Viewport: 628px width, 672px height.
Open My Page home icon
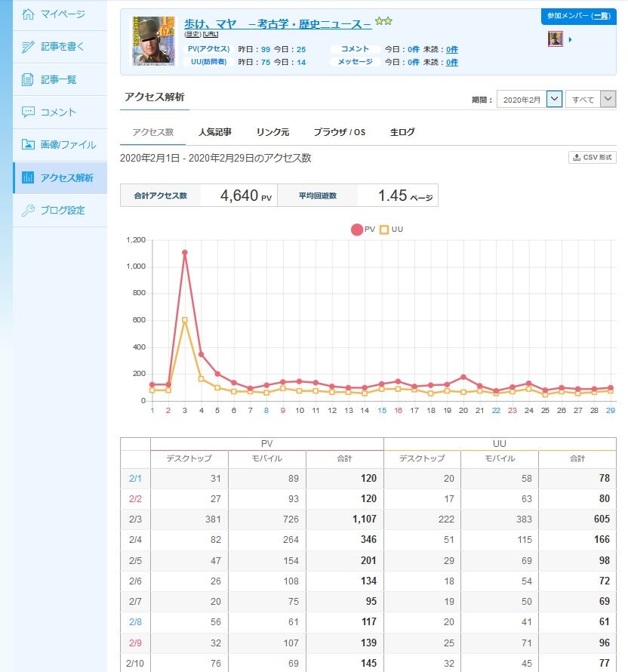pos(28,14)
